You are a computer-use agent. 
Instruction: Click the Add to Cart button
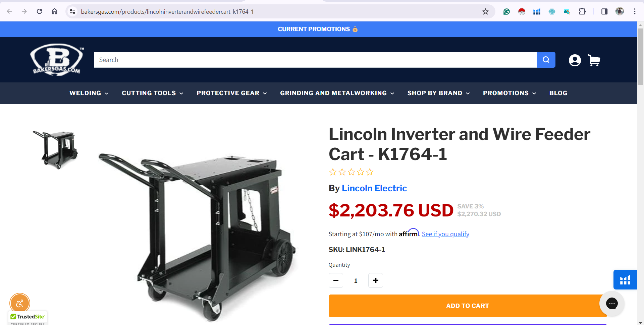(468, 306)
